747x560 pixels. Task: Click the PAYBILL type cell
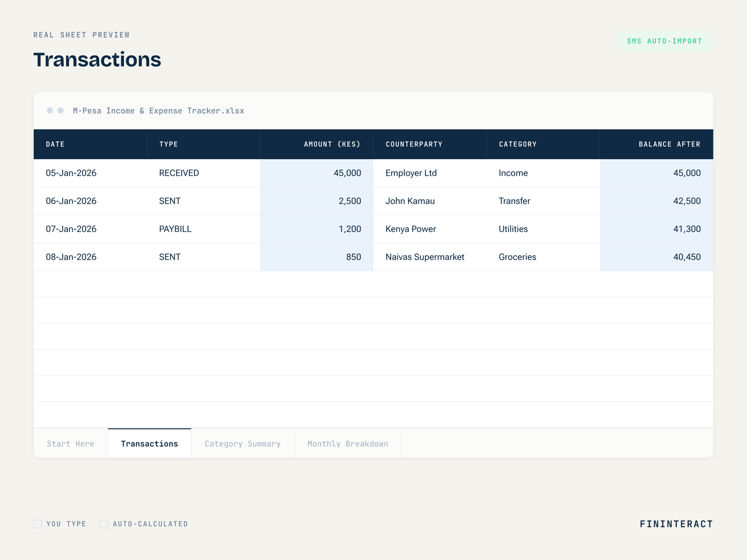204,229
